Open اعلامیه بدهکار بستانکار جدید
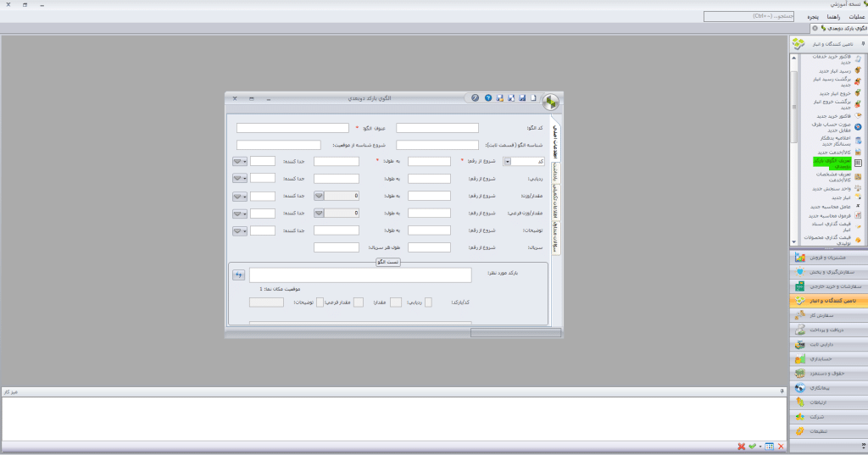Viewport: 868px width, 455px height. 840,141
